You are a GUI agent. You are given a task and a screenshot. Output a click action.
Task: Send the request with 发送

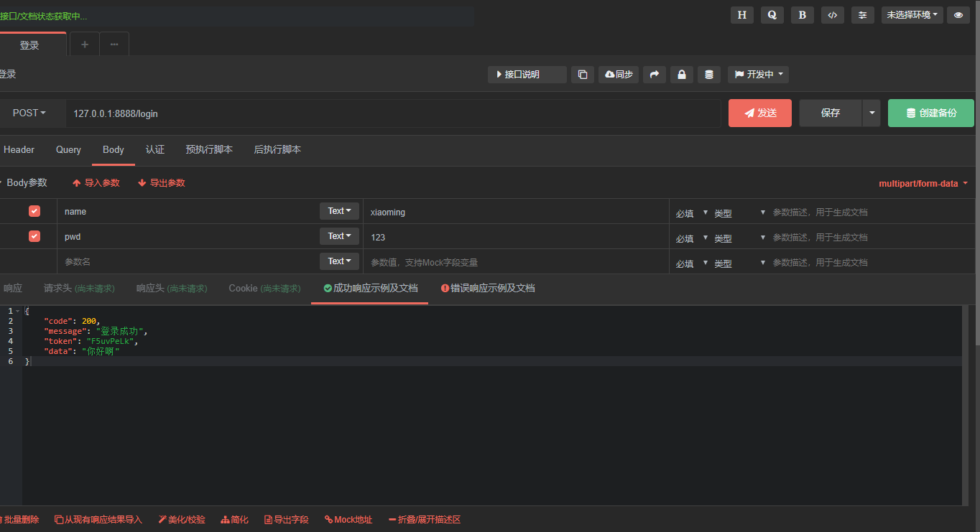click(x=760, y=113)
